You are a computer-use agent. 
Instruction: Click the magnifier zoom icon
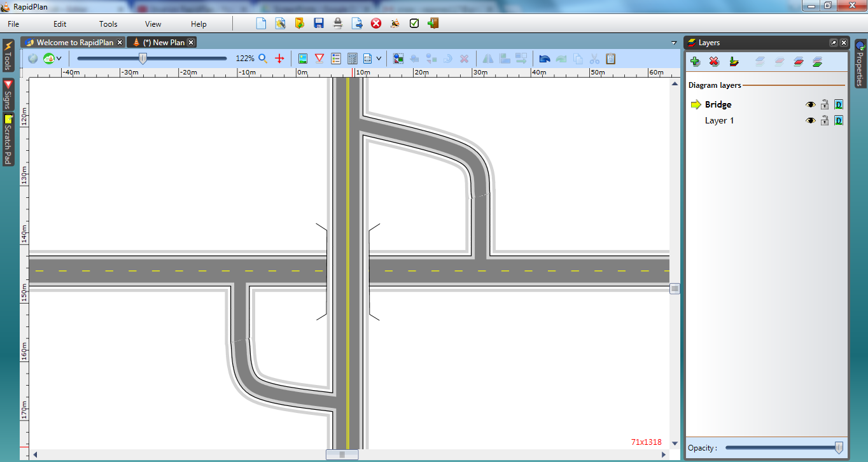click(263, 59)
